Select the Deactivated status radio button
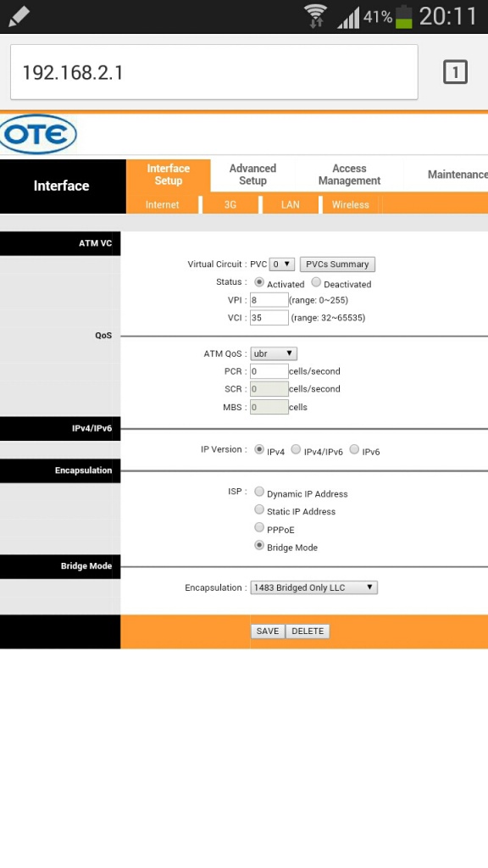488x868 pixels. pos(316,282)
